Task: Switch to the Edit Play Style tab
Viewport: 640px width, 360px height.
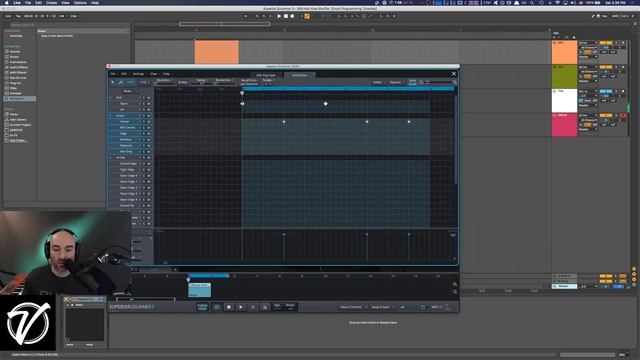Action: tap(266, 75)
